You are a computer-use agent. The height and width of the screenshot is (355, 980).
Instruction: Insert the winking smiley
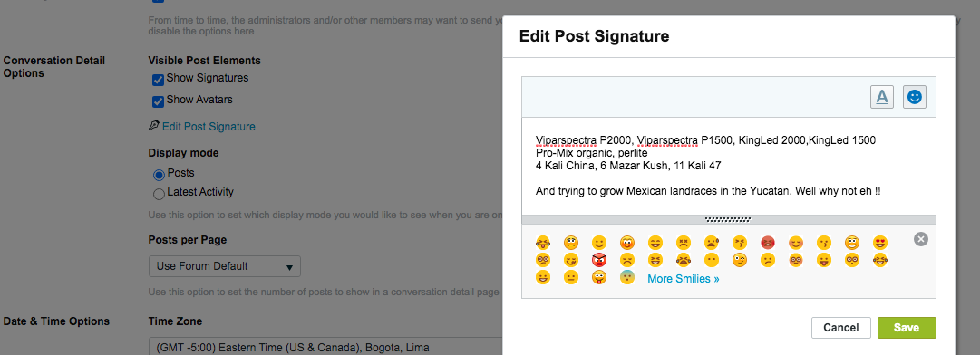(x=740, y=260)
